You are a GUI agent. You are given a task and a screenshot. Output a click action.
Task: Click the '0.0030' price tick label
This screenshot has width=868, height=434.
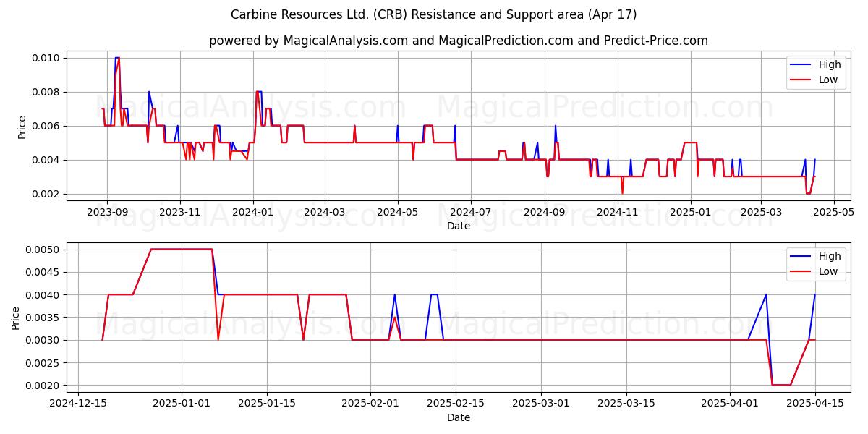coord(43,340)
